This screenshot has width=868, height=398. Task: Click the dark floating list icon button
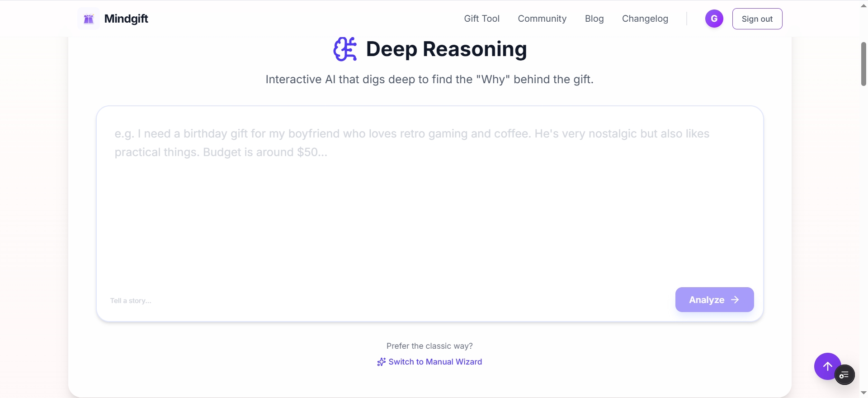(x=844, y=375)
